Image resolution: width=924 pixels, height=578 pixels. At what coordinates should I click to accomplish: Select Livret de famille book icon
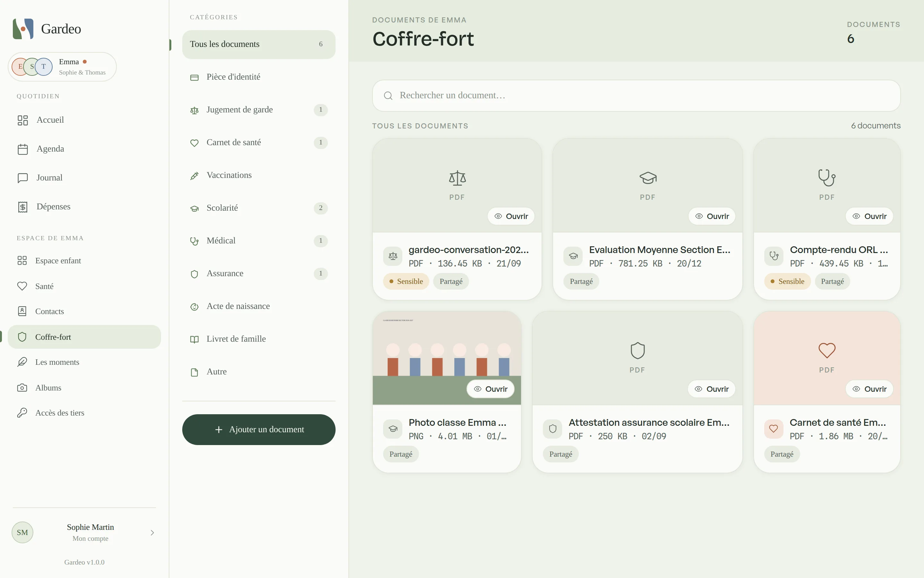pos(194,339)
